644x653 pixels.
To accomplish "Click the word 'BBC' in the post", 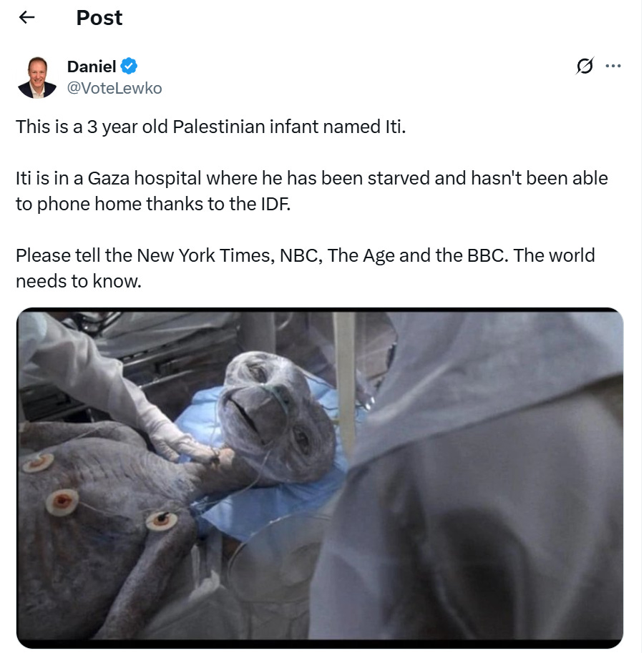I will coord(485,255).
